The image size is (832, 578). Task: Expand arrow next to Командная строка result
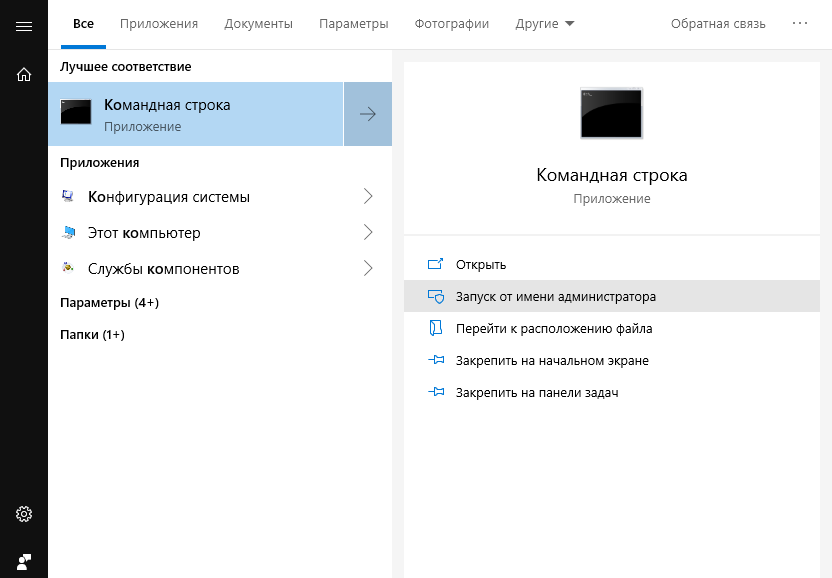coord(367,114)
